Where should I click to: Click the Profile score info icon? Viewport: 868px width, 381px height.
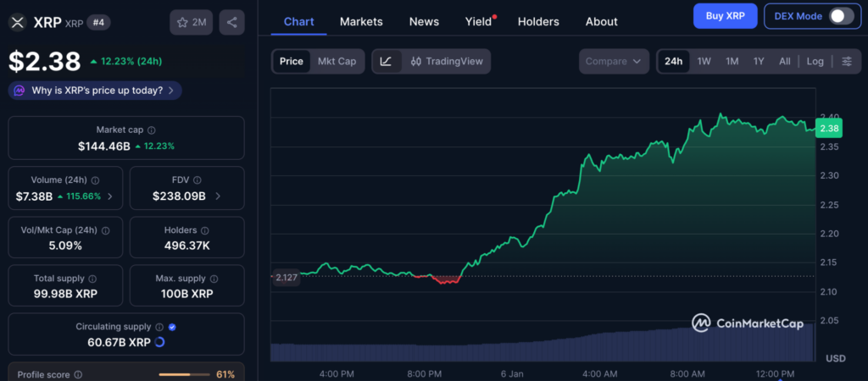pos(78,374)
